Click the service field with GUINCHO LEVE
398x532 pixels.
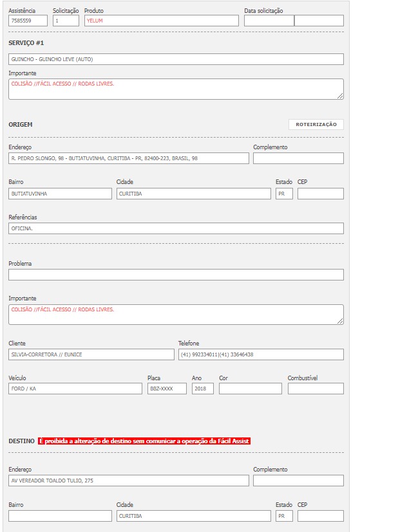176,59
